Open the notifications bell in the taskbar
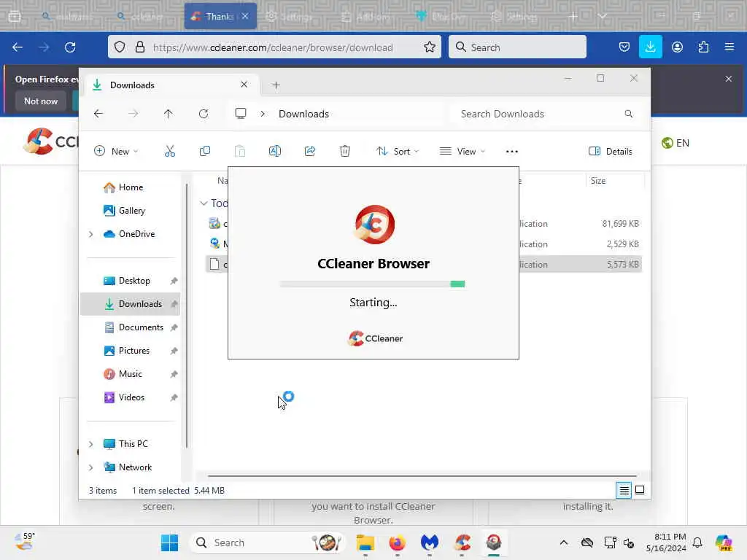Screen dimensions: 747x560 point(697,542)
